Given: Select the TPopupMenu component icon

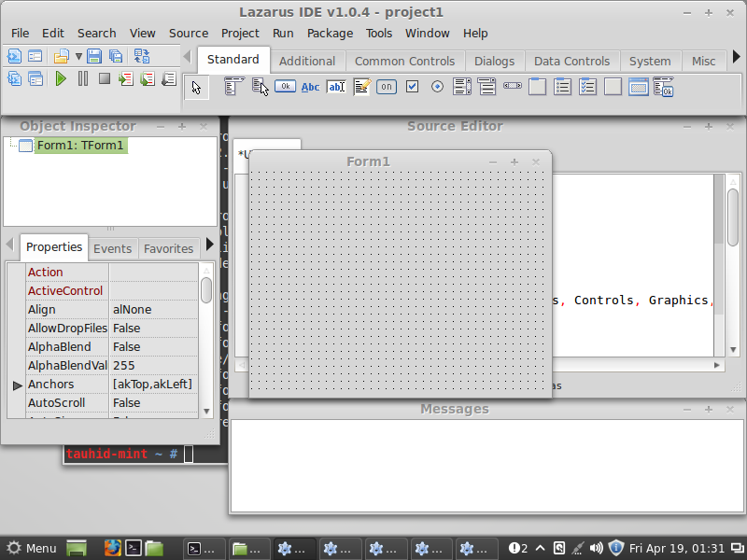Looking at the screenshot, I should [x=261, y=87].
